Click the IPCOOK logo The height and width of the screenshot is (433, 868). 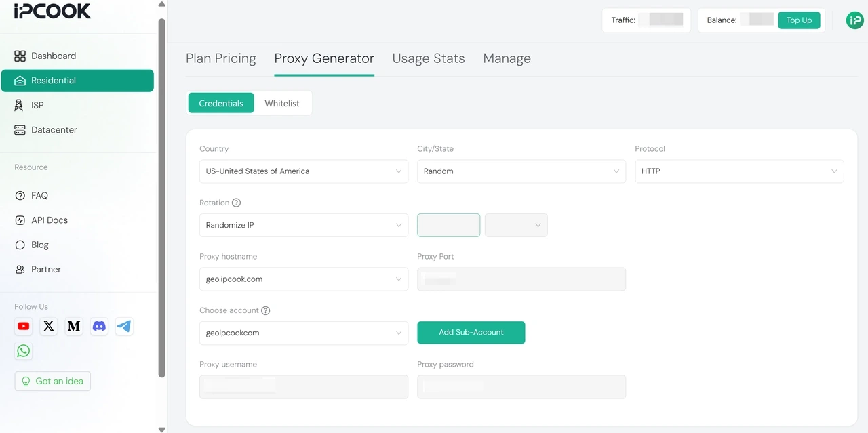click(x=52, y=11)
